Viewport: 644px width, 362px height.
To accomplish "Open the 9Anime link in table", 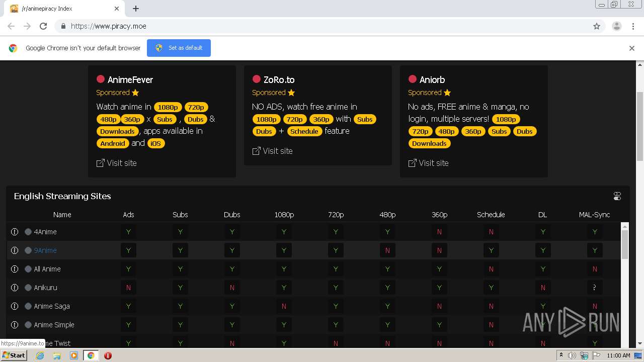I will [45, 250].
